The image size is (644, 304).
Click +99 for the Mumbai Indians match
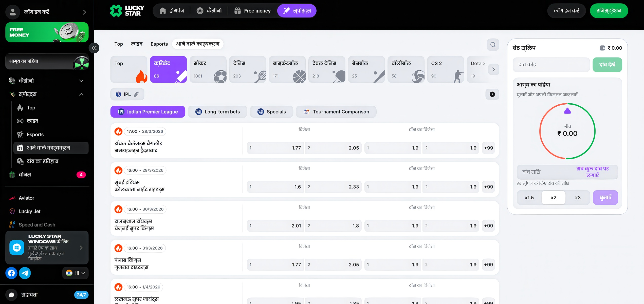point(488,187)
